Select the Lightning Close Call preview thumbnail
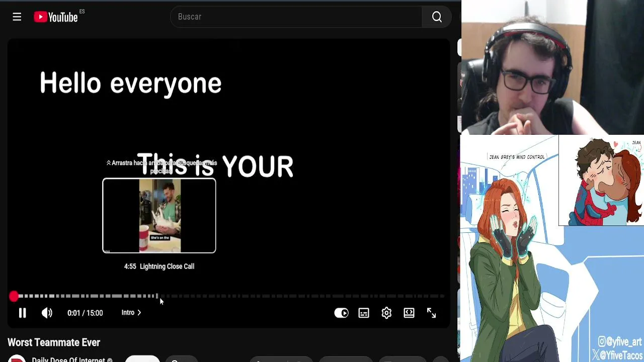The height and width of the screenshot is (362, 644). (x=159, y=216)
